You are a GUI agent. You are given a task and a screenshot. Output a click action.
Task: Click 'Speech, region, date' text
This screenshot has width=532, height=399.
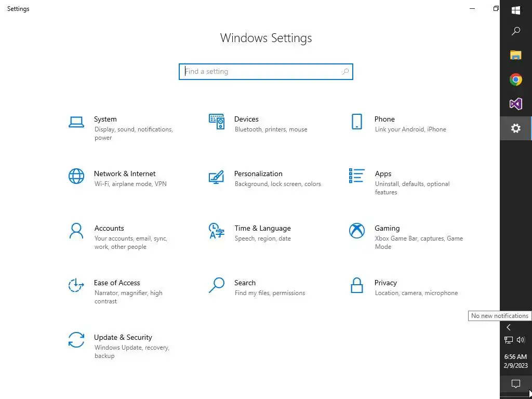(x=262, y=239)
